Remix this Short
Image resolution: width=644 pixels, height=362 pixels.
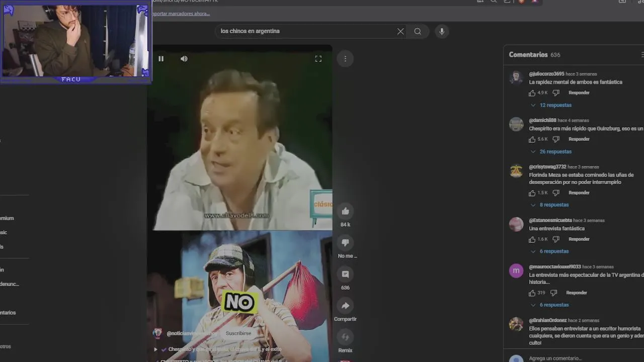pos(346,337)
